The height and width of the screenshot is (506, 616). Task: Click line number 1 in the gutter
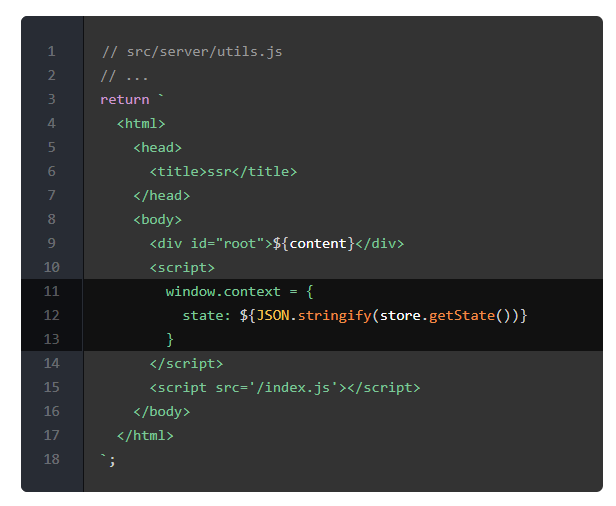pyautogui.click(x=51, y=51)
